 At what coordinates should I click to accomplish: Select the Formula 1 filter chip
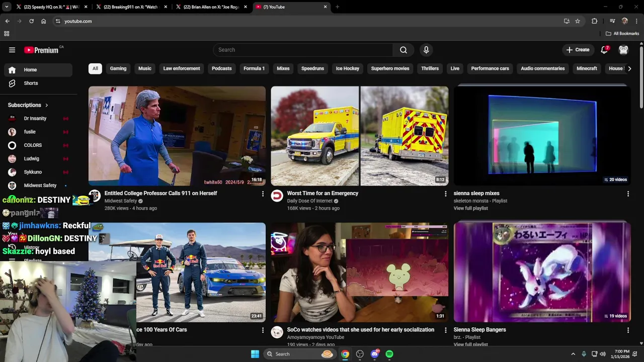tap(254, 68)
